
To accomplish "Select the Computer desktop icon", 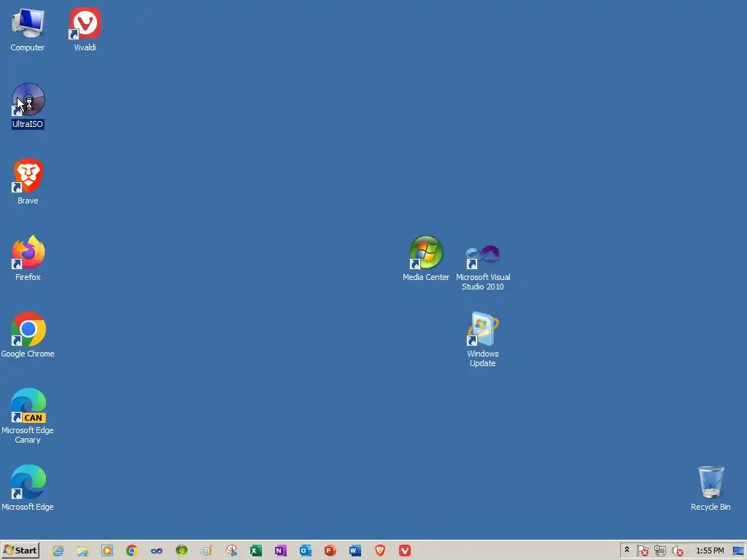I will pos(28,29).
